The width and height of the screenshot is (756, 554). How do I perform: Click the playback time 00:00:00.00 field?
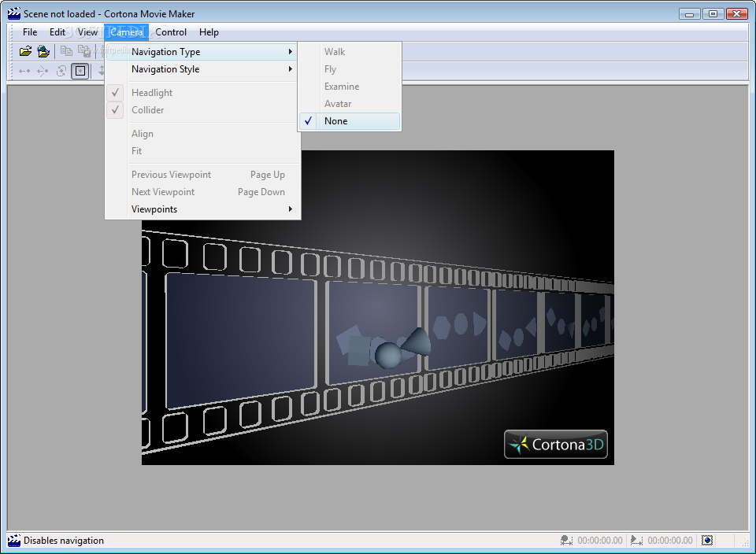(669, 541)
